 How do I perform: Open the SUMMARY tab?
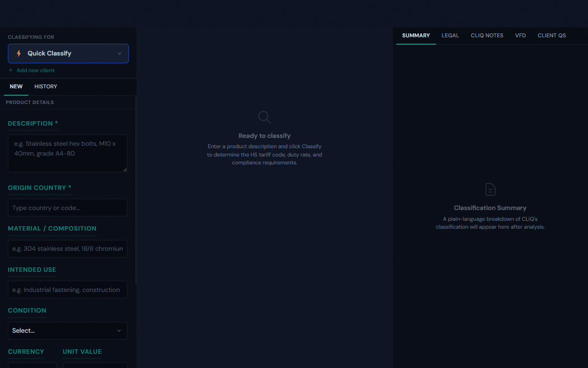tap(416, 35)
